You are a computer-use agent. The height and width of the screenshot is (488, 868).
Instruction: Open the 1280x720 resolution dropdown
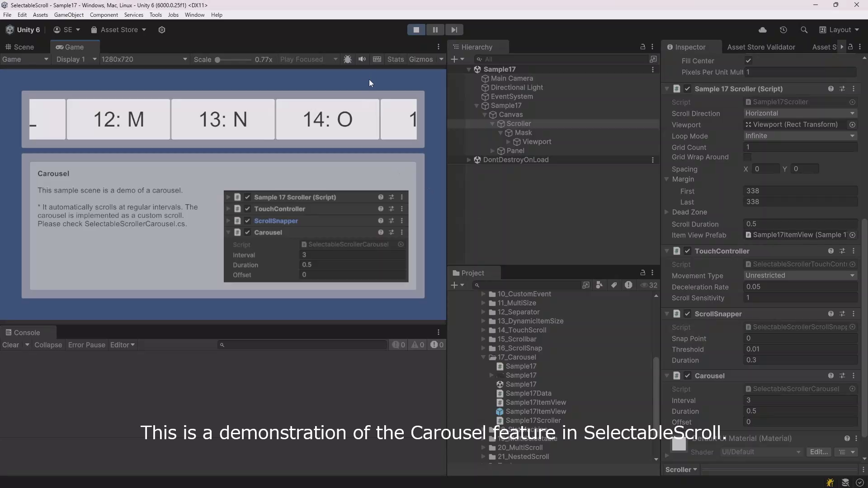click(x=144, y=59)
